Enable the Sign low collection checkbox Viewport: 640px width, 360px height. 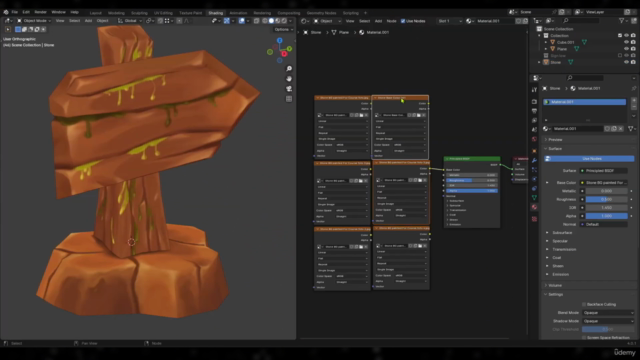pyautogui.click(x=620, y=56)
